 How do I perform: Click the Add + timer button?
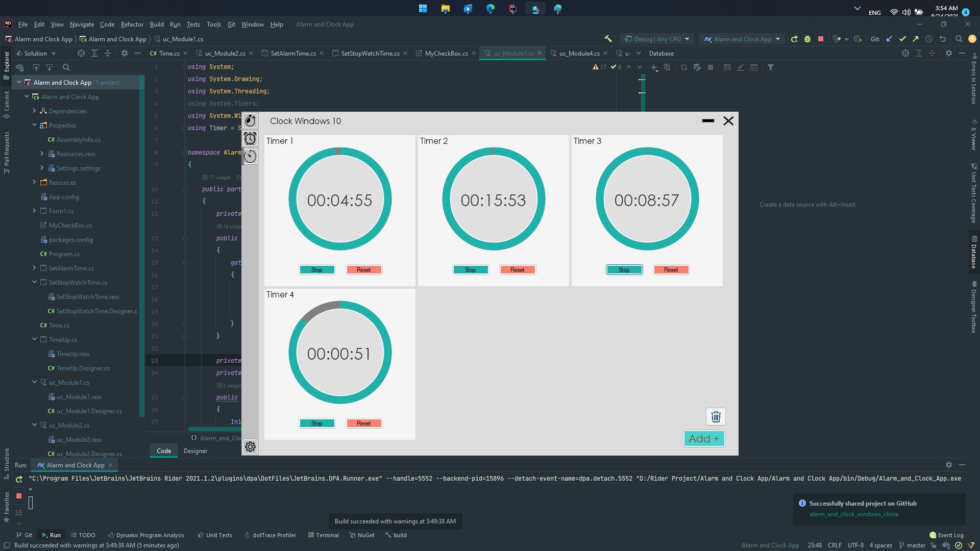tap(704, 439)
